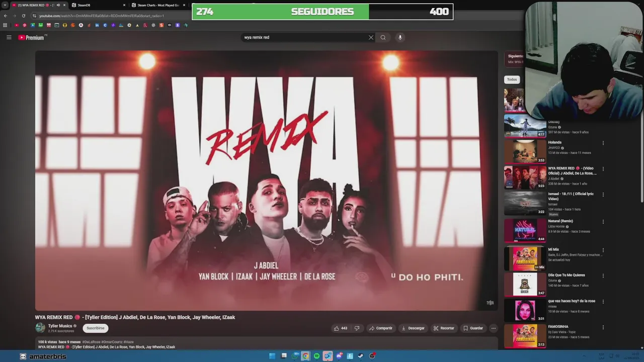644x362 pixels.
Task: Reload the page in browser toolbar
Action: [23, 16]
